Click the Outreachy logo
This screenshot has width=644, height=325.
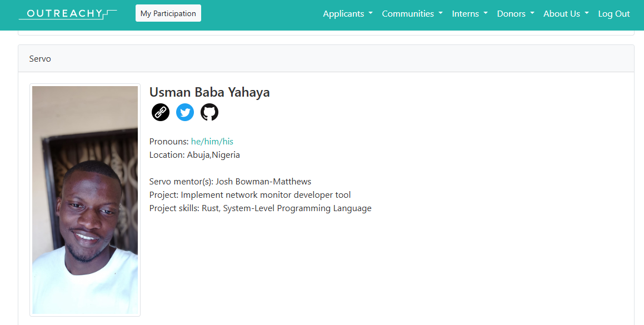pyautogui.click(x=68, y=13)
